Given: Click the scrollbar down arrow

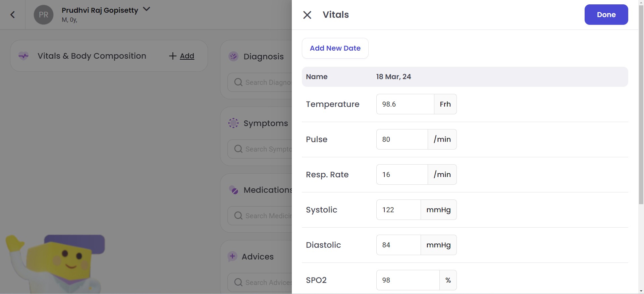Looking at the screenshot, I should (x=641, y=291).
